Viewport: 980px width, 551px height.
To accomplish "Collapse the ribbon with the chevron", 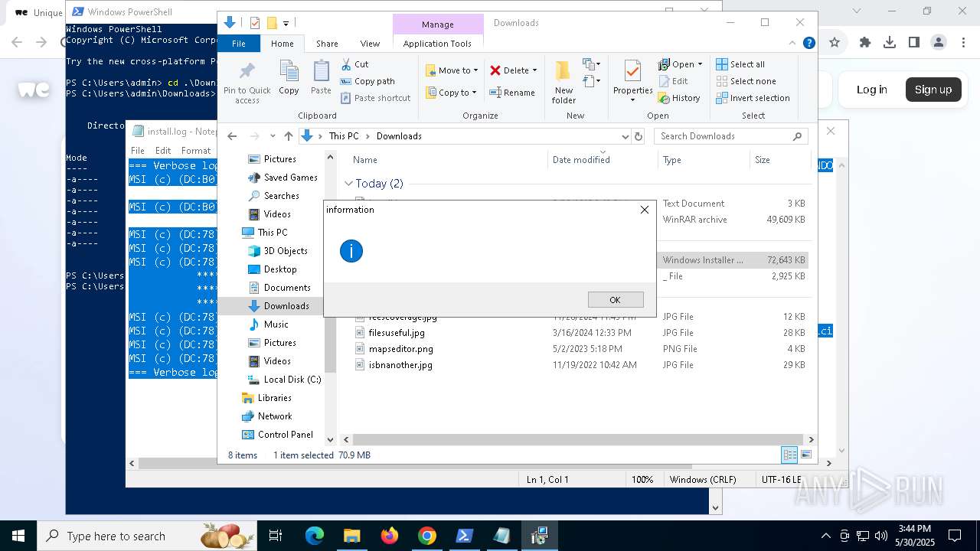I will tap(794, 44).
